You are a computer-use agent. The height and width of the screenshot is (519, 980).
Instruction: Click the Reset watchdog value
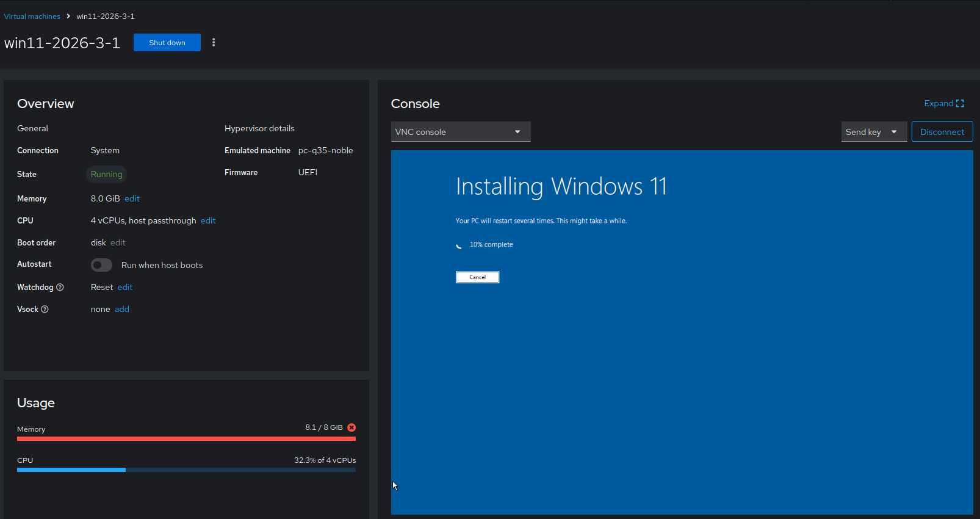pyautogui.click(x=102, y=288)
